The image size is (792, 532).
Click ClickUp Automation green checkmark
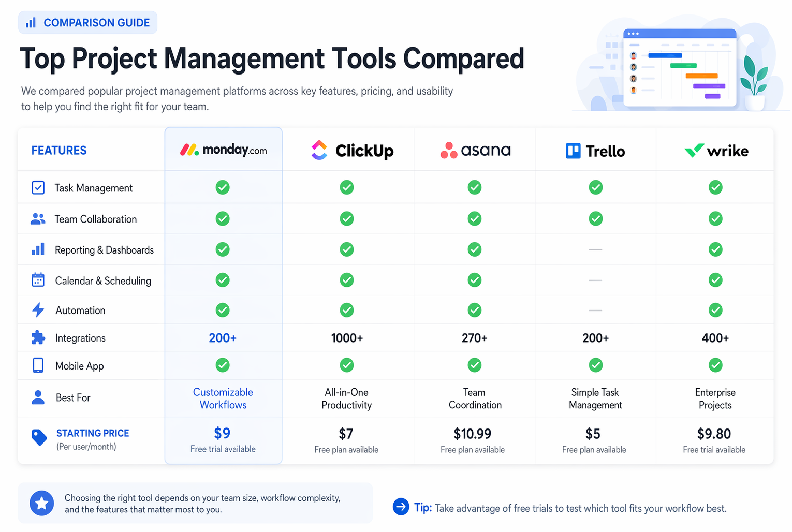click(347, 310)
